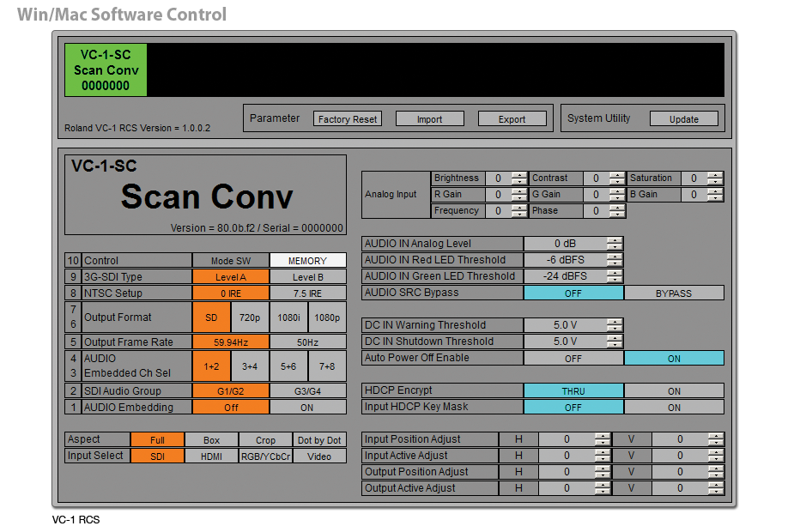The height and width of the screenshot is (532, 800).
Task: Set HDCP Encrypt to ON
Action: pos(674,390)
